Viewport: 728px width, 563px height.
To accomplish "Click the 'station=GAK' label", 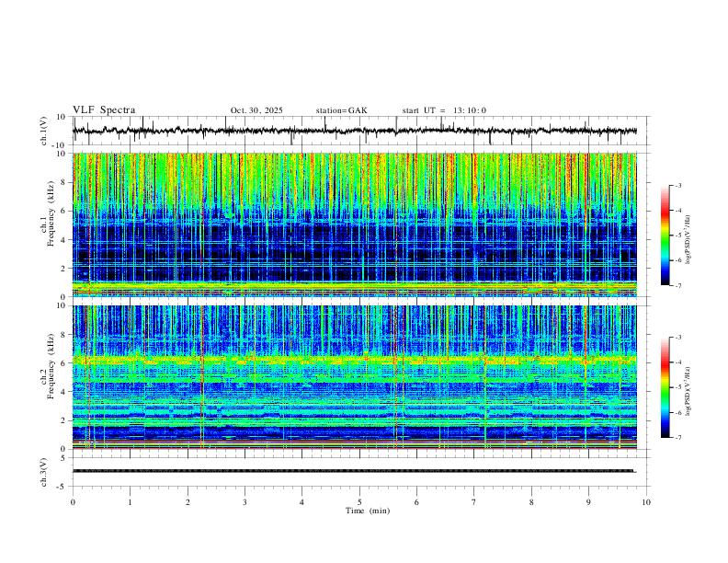I will pos(341,110).
